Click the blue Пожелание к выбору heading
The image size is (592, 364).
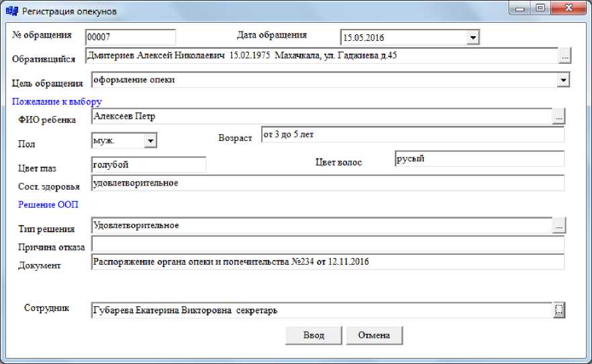(x=57, y=101)
